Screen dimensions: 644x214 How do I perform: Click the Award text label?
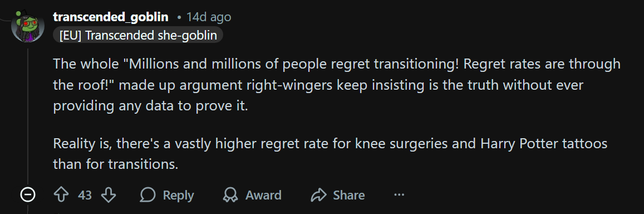pyautogui.click(x=263, y=195)
